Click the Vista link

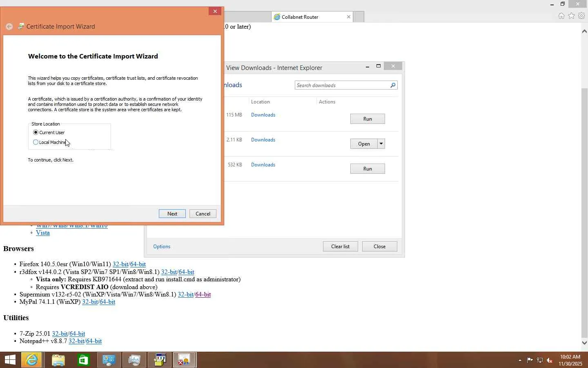pyautogui.click(x=43, y=233)
